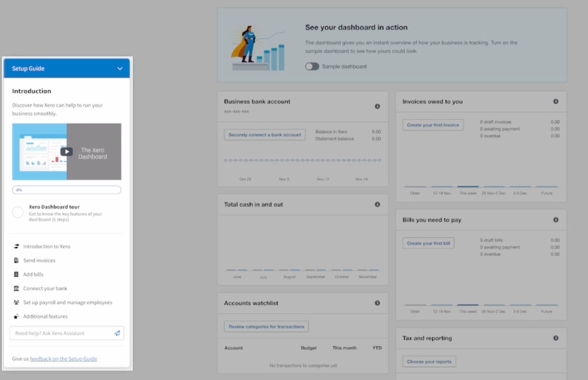Select This week bar in bills chart
Screen dimensions: 588x380
[x=468, y=305]
